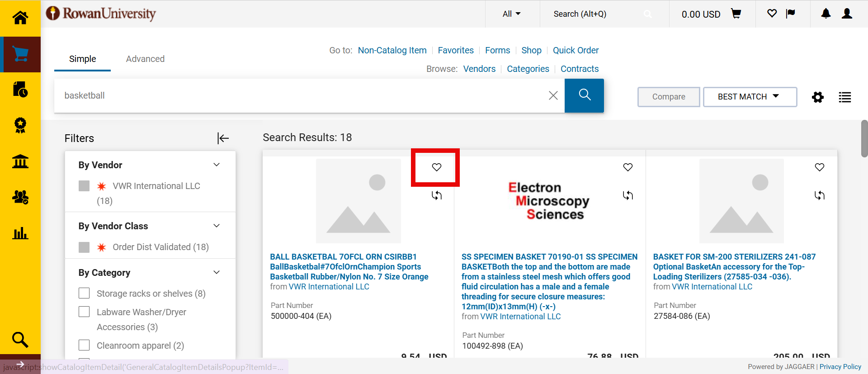Image resolution: width=868 pixels, height=374 pixels.
Task: Favorite the Ball Basketball product with heart
Action: point(436,167)
